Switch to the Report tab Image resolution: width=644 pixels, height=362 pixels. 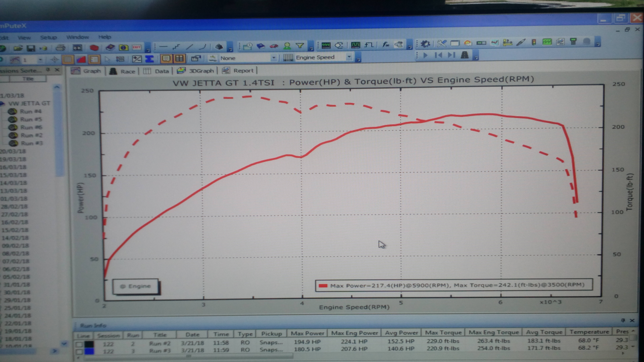coord(238,70)
